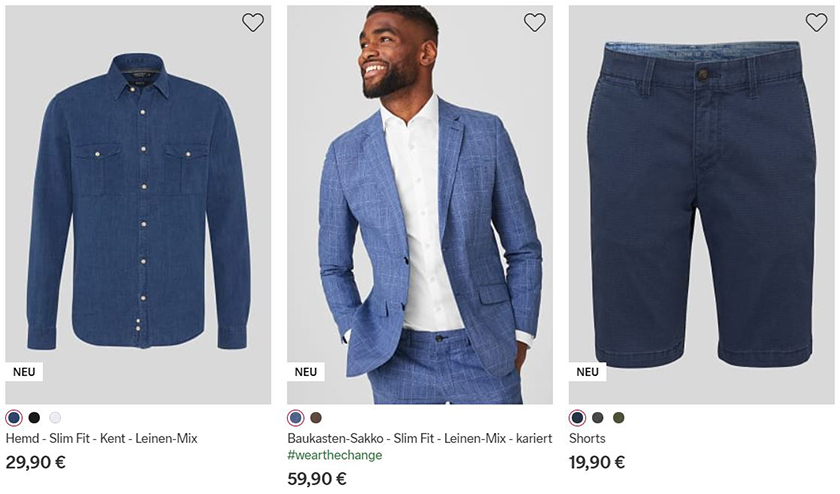Screen dimensions: 840x494
Task: Click the heart icon on the Shorts
Action: [x=816, y=22]
